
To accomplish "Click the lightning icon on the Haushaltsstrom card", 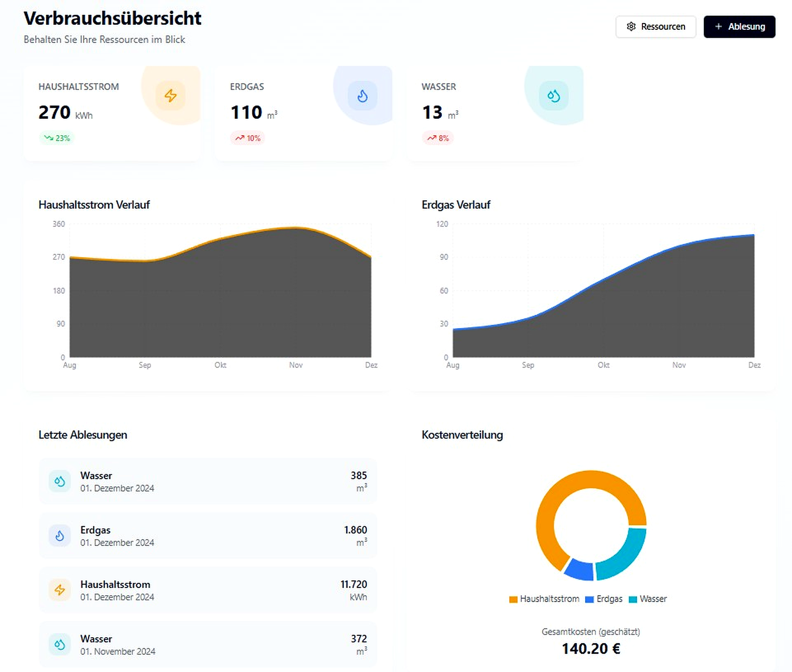I will pos(171,95).
